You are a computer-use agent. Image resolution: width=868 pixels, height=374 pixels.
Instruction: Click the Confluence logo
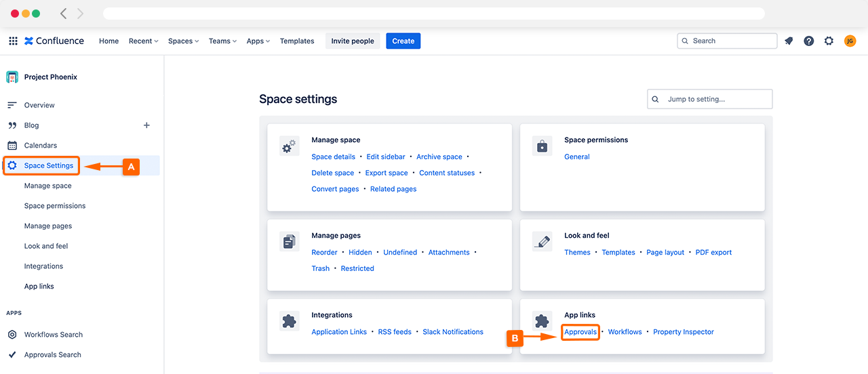coord(54,41)
